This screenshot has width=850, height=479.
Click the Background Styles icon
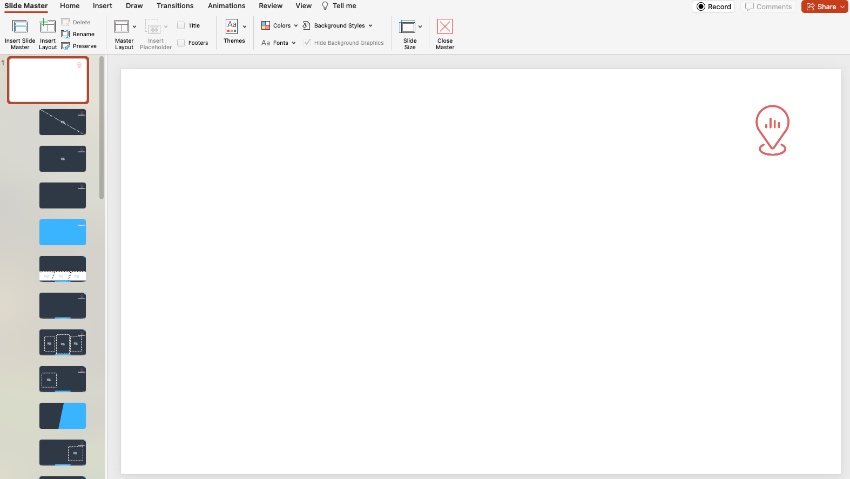306,25
